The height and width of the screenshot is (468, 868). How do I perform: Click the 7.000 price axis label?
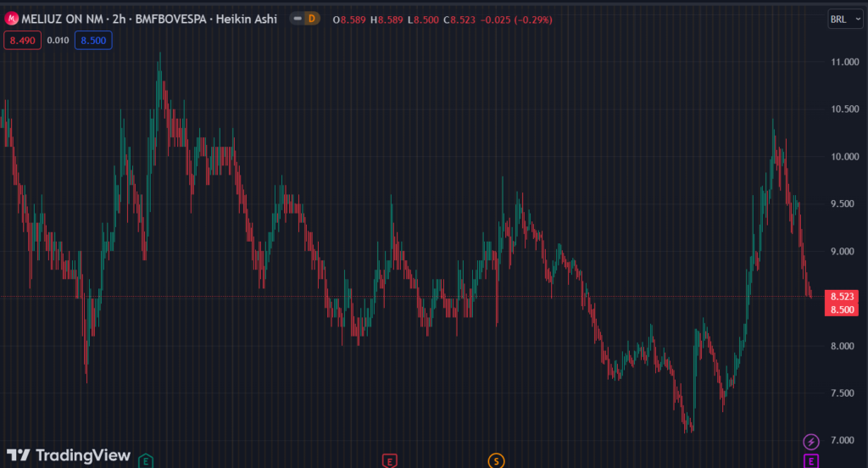pyautogui.click(x=843, y=440)
